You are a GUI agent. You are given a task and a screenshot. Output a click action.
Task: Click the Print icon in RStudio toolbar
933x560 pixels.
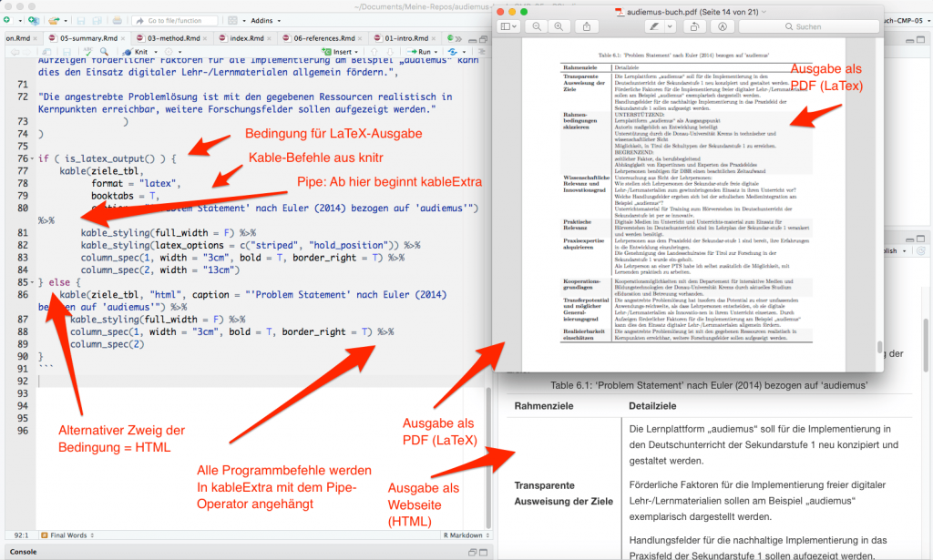coord(117,20)
